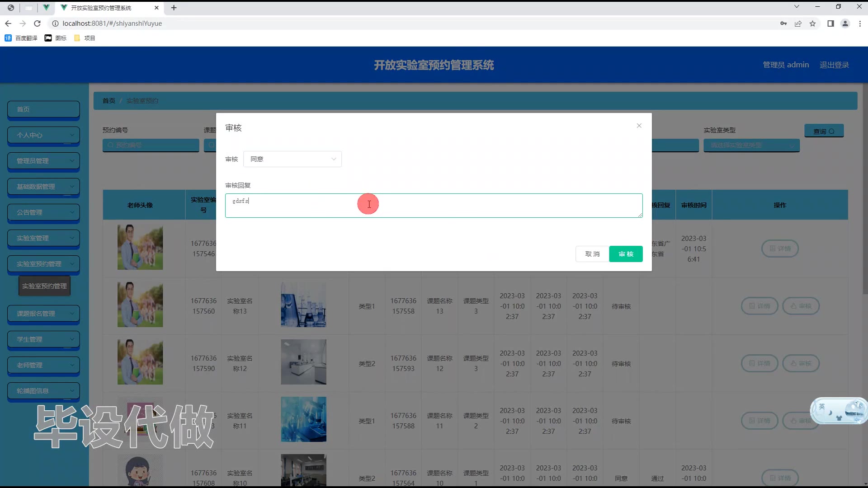
Task: Click the 退出登录 link in the header
Action: pos(834,65)
